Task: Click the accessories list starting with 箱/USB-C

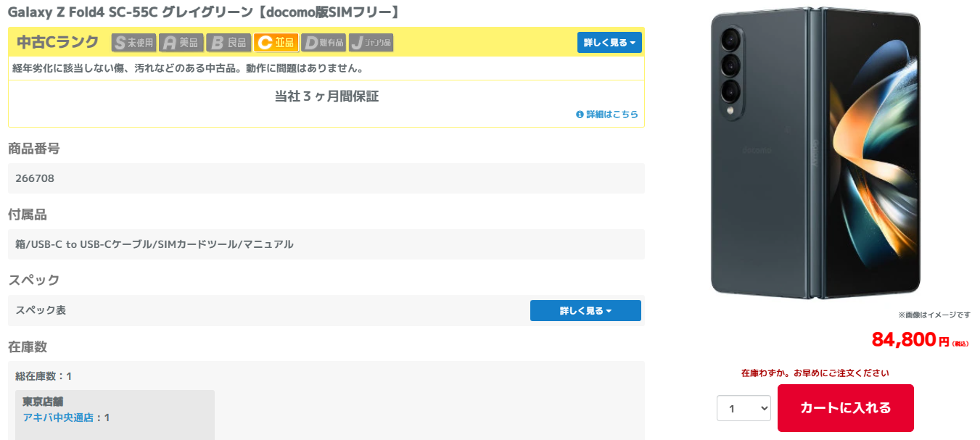Action: tap(155, 244)
